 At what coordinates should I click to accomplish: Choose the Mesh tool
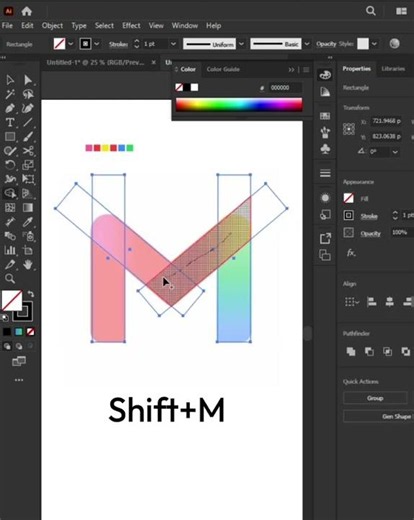point(10,208)
